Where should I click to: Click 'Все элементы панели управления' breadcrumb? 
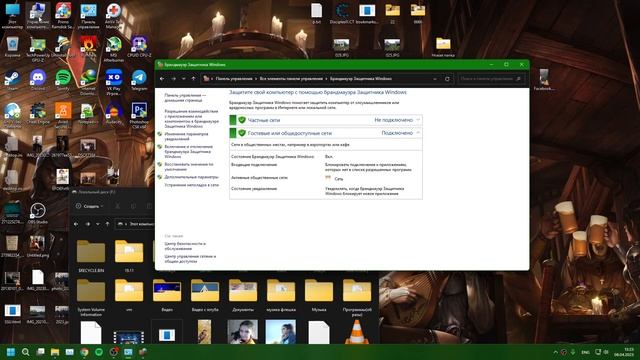291,79
